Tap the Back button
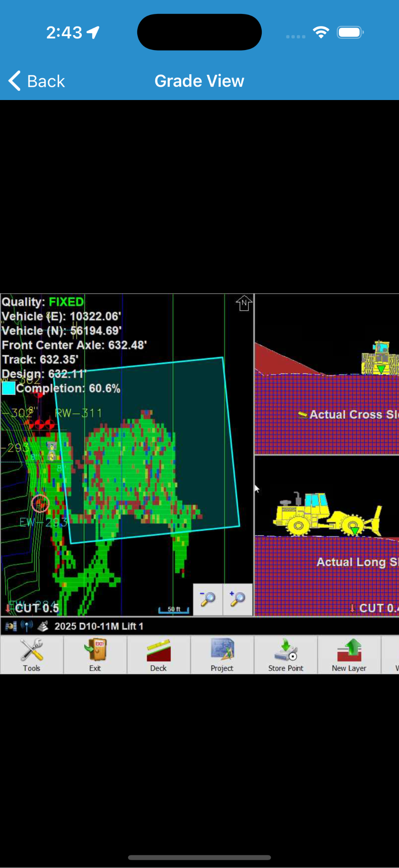399x868 pixels. 37,81
